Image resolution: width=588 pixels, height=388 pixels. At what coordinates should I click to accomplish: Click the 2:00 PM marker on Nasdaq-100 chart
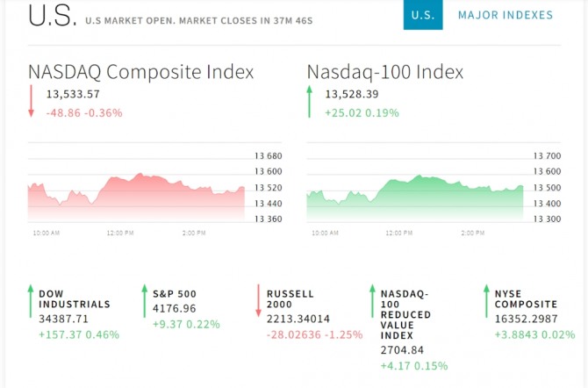473,233
